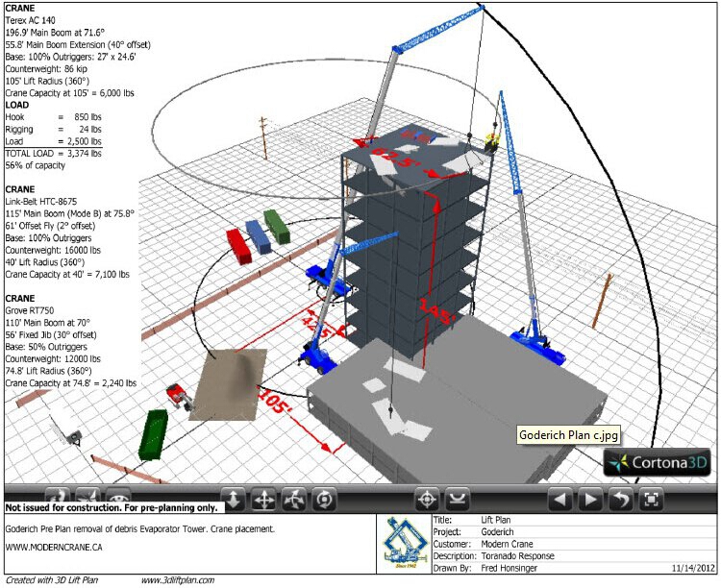Click 'Crane Capacity at 105' = 6,000 lbs' line

pos(70,93)
